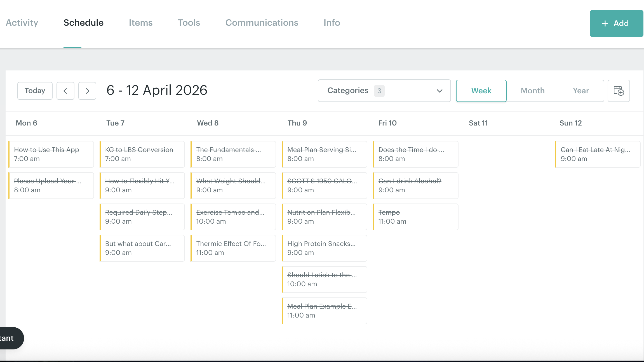
Task: Open 'KG to LBS Conversion' event
Action: pos(142,154)
